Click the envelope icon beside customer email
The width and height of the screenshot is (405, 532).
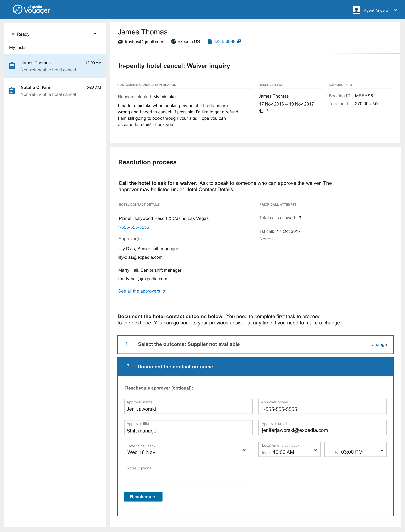120,42
